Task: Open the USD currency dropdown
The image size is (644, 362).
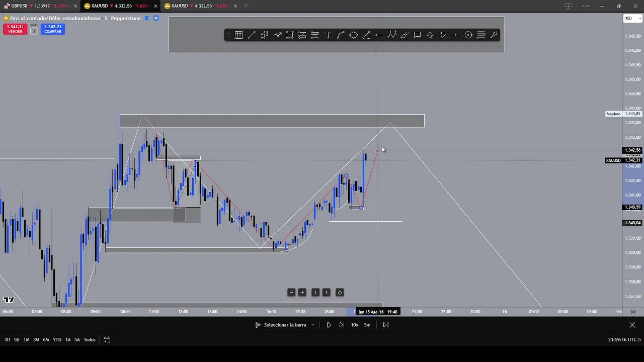Action: 632,19
